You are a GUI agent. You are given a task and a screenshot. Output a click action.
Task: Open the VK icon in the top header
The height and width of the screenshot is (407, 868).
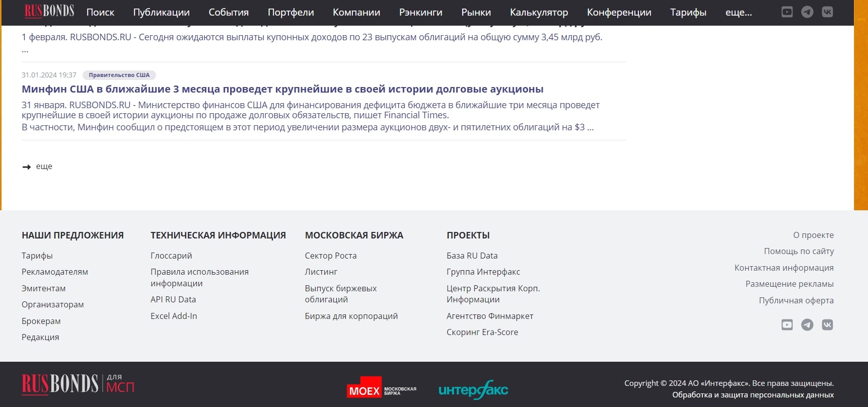coord(827,12)
